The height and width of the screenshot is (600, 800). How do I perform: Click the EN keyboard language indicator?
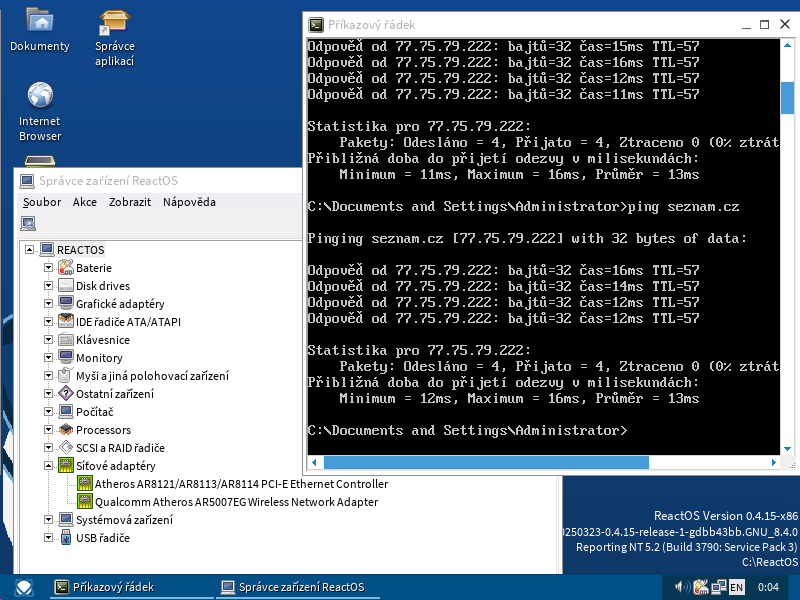pyautogui.click(x=736, y=587)
